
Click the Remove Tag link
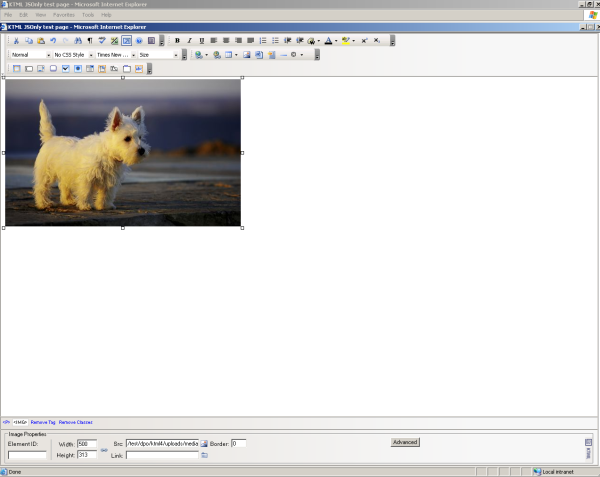coord(43,422)
